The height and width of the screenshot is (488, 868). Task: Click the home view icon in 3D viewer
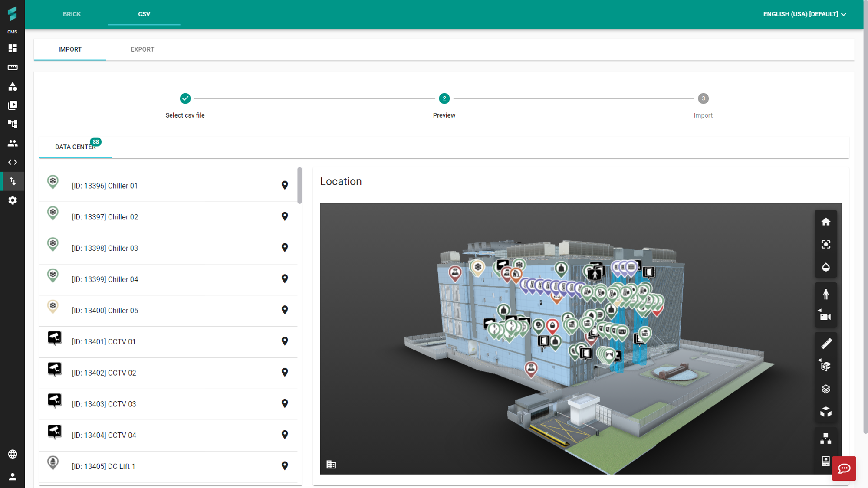coord(825,222)
